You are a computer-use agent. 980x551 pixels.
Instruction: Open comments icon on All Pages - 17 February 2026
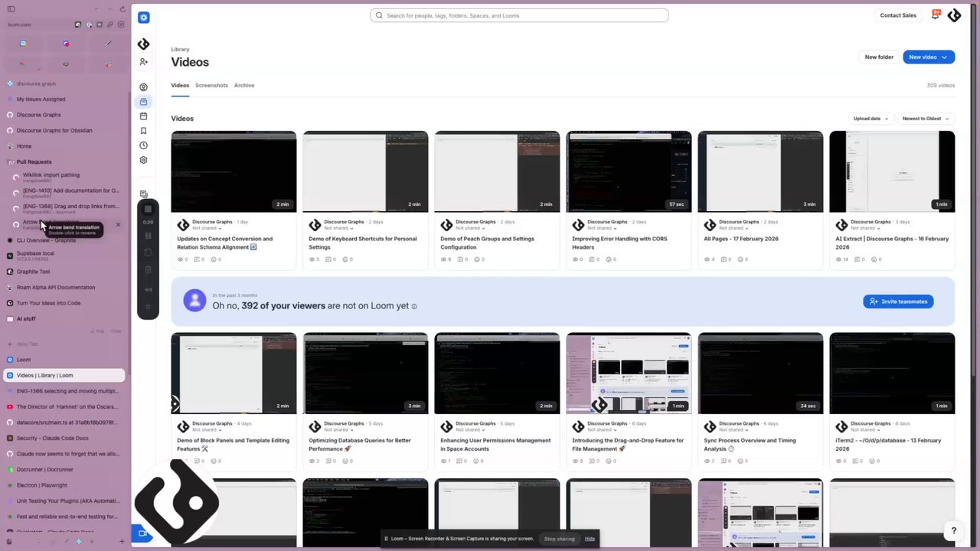click(x=724, y=259)
